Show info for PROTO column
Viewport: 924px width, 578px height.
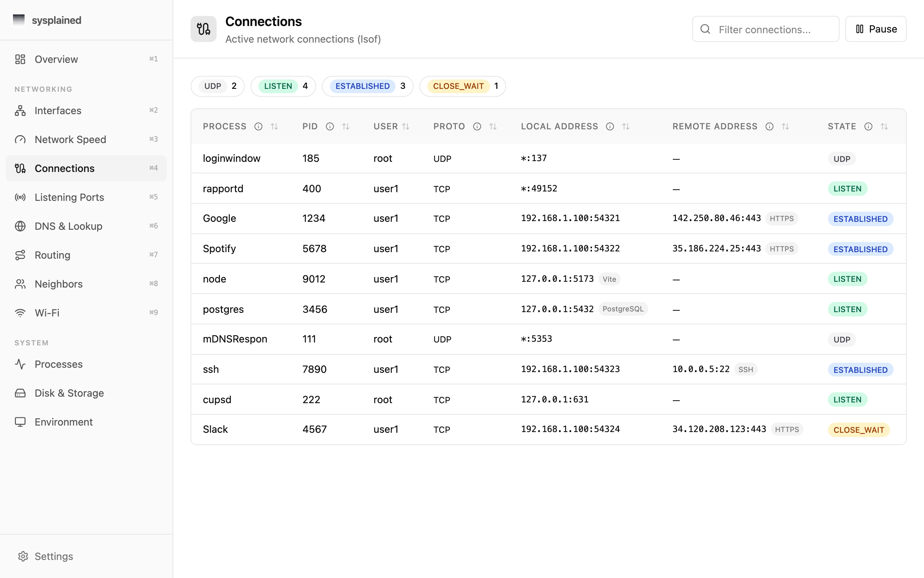[x=477, y=126]
